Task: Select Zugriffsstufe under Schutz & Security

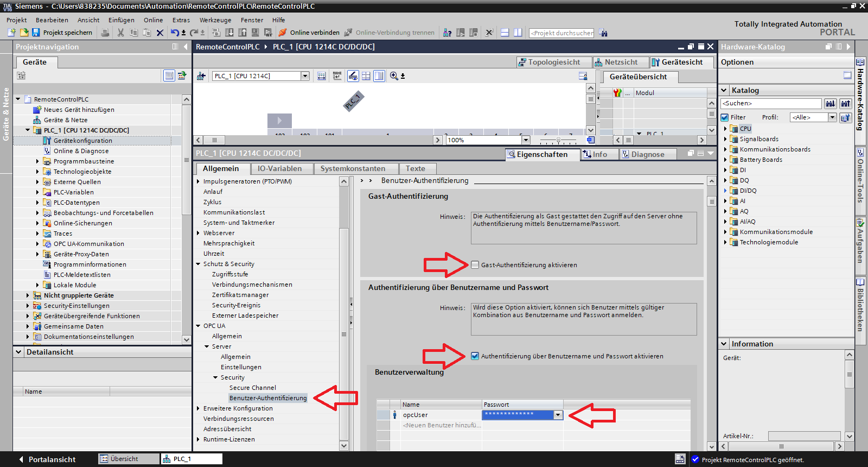Action: click(230, 274)
